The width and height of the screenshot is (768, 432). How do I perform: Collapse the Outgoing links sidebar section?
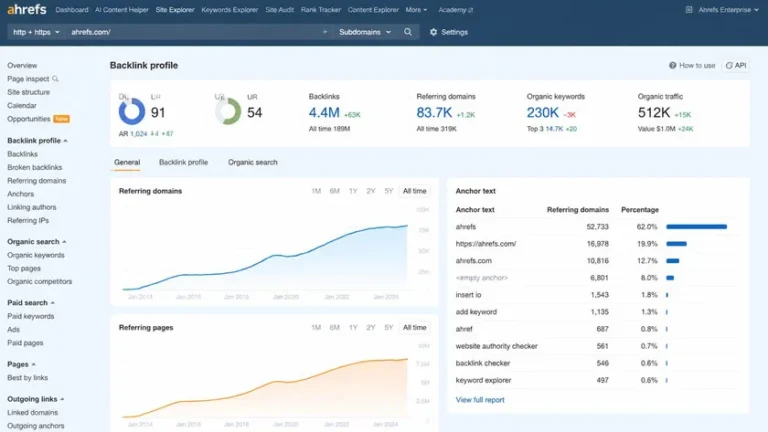click(62, 399)
